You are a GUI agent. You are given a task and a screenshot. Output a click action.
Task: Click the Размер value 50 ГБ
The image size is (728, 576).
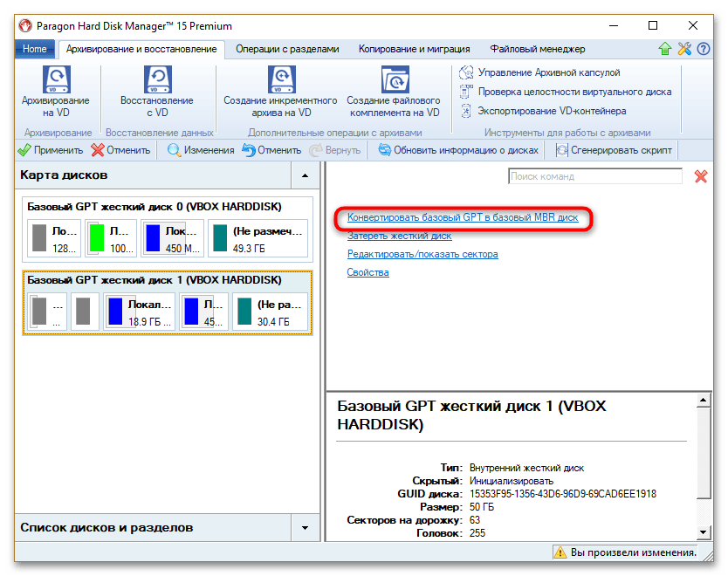tap(482, 507)
